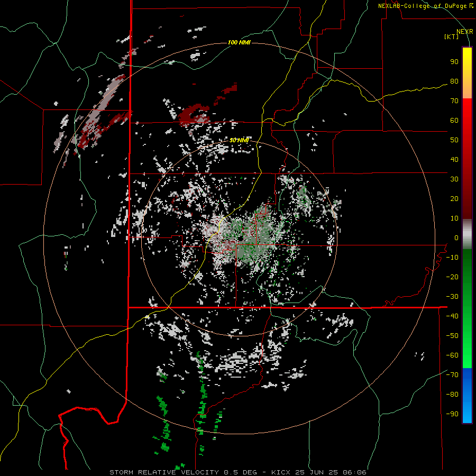Click the NEXLAB-College of DuPage label
The image size is (476, 476).
tap(425, 6)
